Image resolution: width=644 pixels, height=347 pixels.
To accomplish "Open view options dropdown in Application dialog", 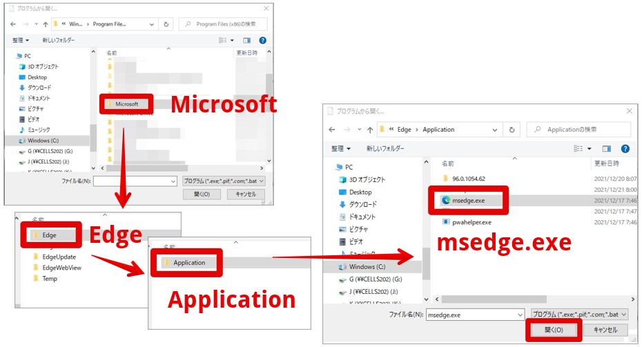I will (589, 148).
